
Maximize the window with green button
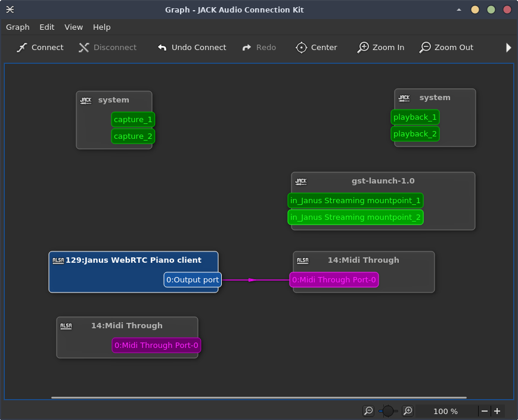pos(491,10)
